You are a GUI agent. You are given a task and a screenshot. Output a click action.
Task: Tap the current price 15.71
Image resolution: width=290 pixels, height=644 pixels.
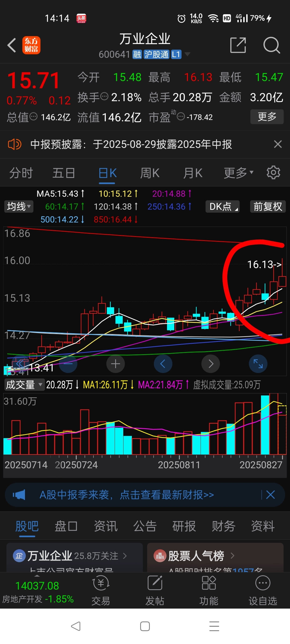tap(34, 80)
